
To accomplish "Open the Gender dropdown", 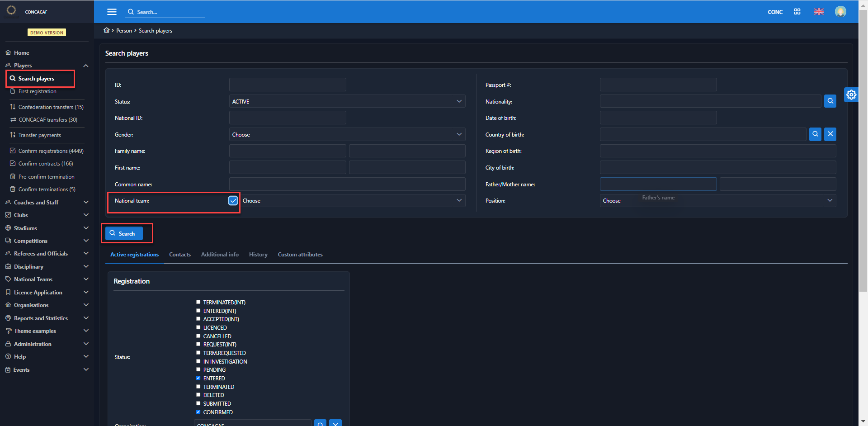I will tap(347, 135).
